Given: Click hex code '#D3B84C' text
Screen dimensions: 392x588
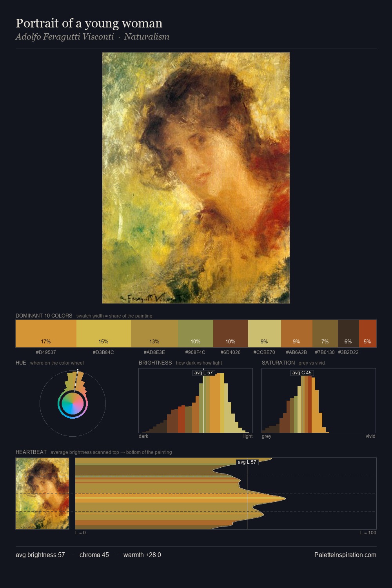Looking at the screenshot, I should (103, 352).
